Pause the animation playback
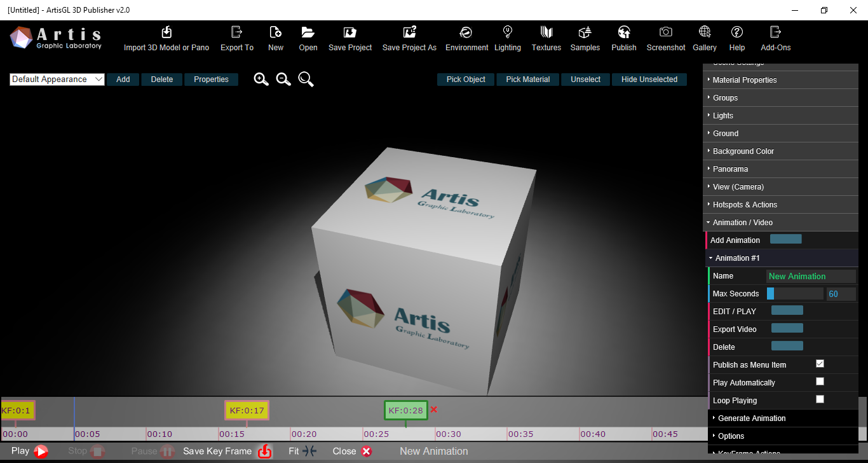The image size is (868, 463). coord(153,452)
